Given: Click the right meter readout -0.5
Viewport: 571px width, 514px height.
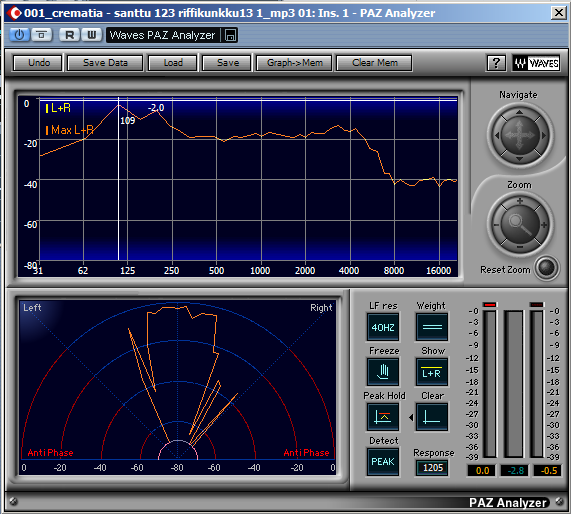Looking at the screenshot, I should 548,470.
